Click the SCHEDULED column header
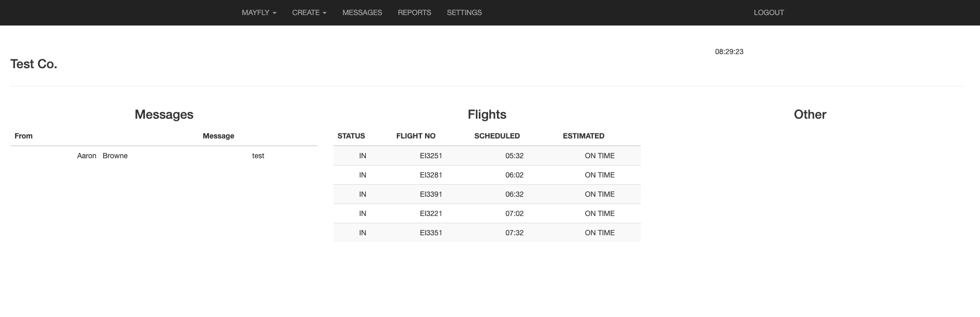The height and width of the screenshot is (317, 980). coord(497,136)
